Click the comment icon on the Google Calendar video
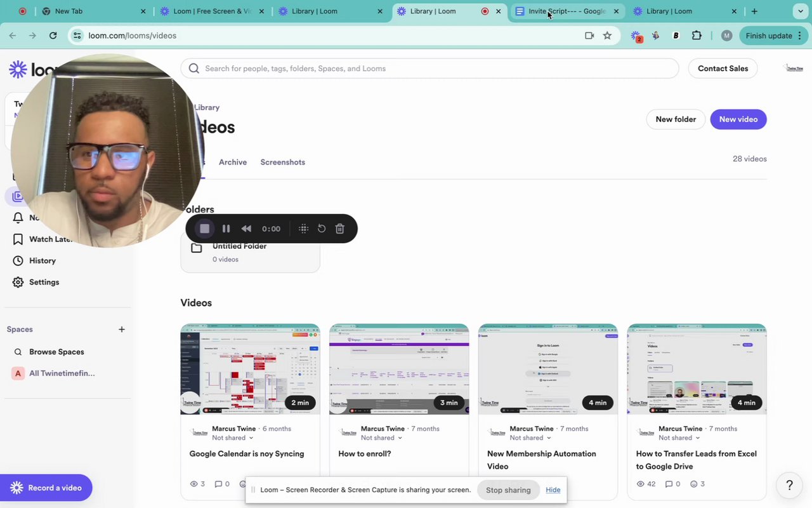This screenshot has height=508, width=812. pyautogui.click(x=218, y=484)
